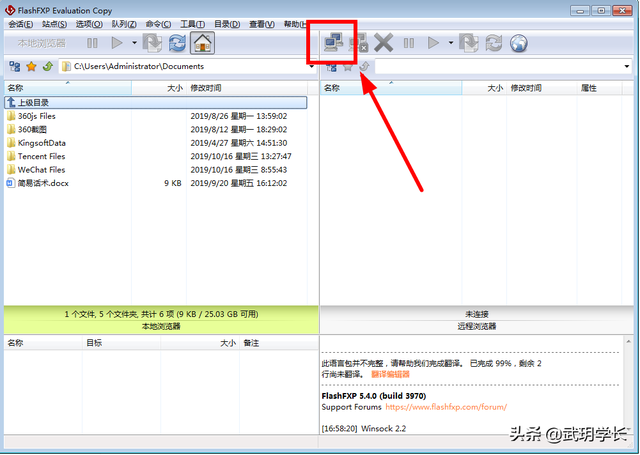The height and width of the screenshot is (455, 640).
Task: Click the empty remote path field
Action: tap(503, 67)
